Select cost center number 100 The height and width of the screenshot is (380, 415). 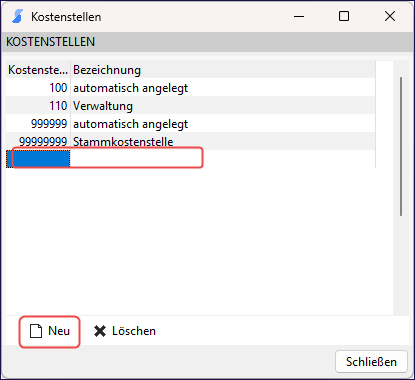[x=58, y=88]
